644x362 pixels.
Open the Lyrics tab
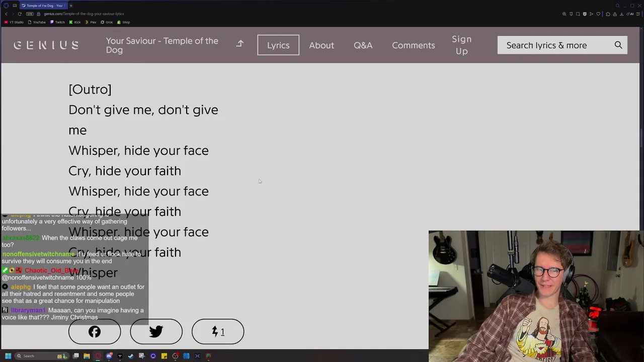[278, 45]
